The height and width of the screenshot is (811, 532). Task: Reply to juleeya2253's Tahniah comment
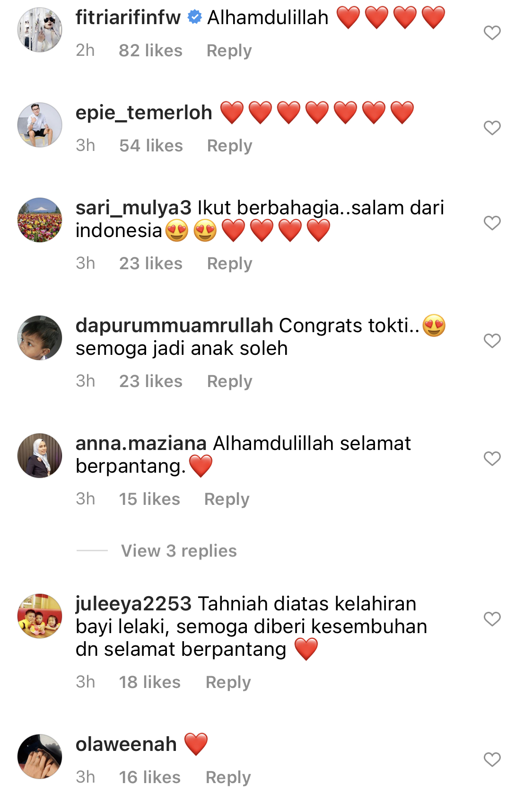point(228,682)
